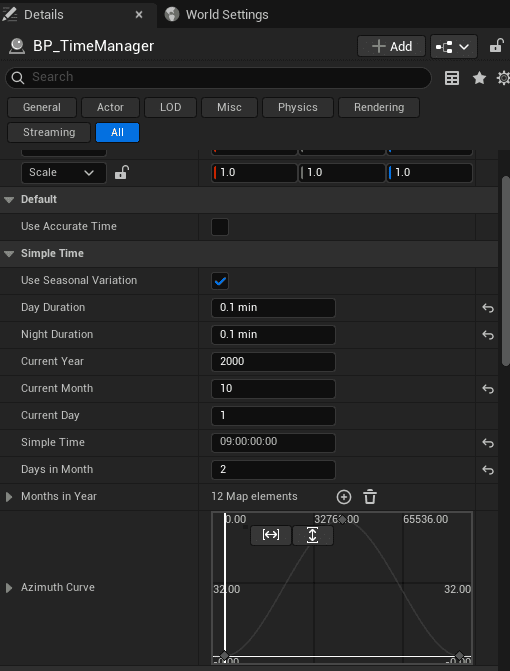
Task: Fit Azimuth Curve horizontally
Action: pos(271,535)
